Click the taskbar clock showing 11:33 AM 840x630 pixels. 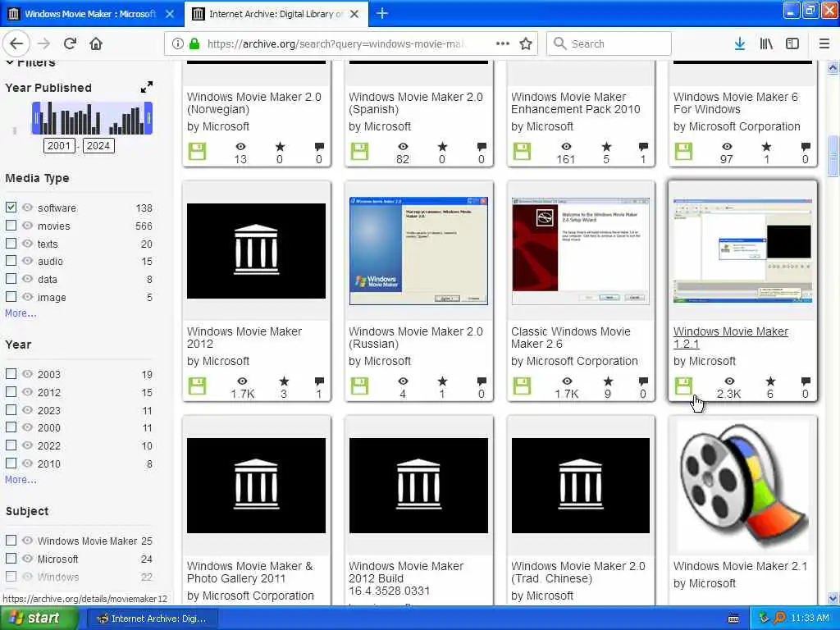click(x=810, y=619)
